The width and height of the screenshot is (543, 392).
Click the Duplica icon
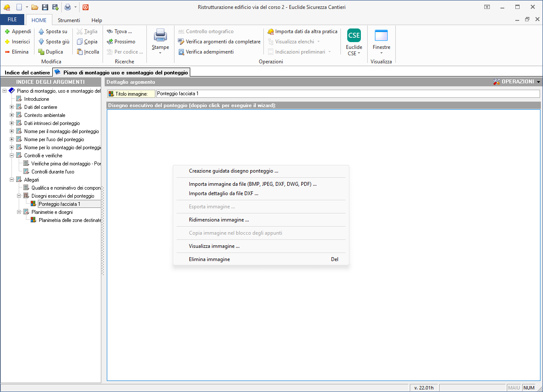41,52
